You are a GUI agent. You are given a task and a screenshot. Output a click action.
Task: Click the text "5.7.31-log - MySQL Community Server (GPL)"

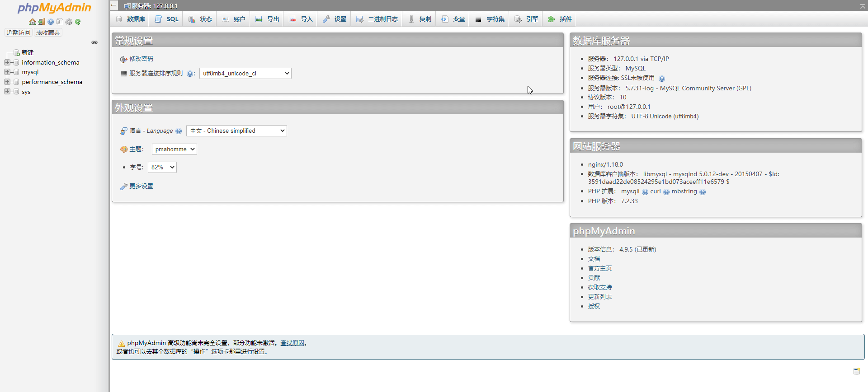(688, 88)
